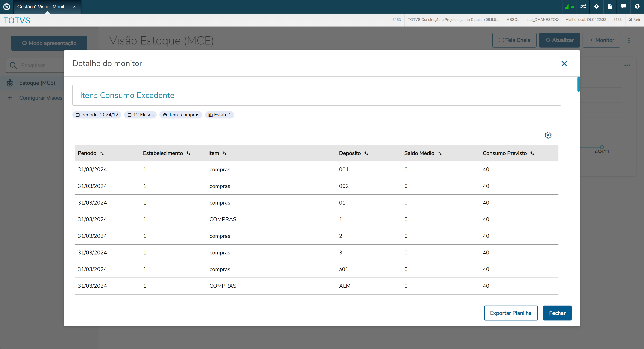Open the help question mark icon
The width and height of the screenshot is (644, 349).
pos(637,6)
